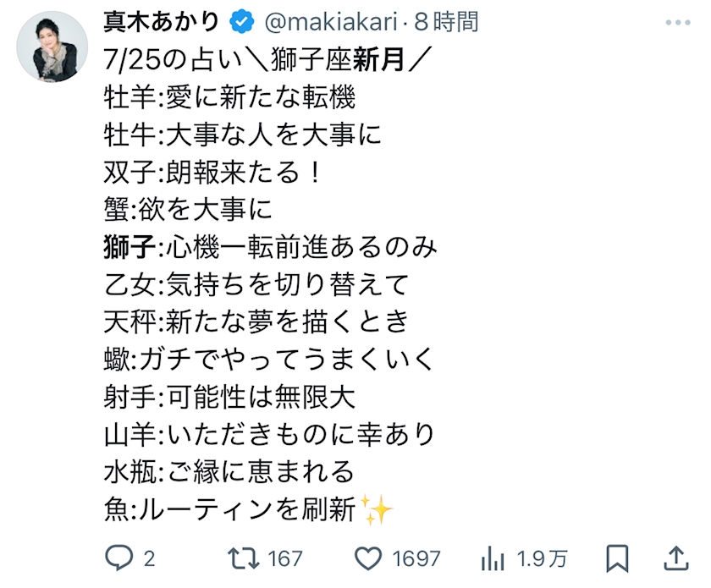This screenshot has width=711, height=588.
Task: Open the 8時間 timestamp permalink
Action: (x=446, y=21)
